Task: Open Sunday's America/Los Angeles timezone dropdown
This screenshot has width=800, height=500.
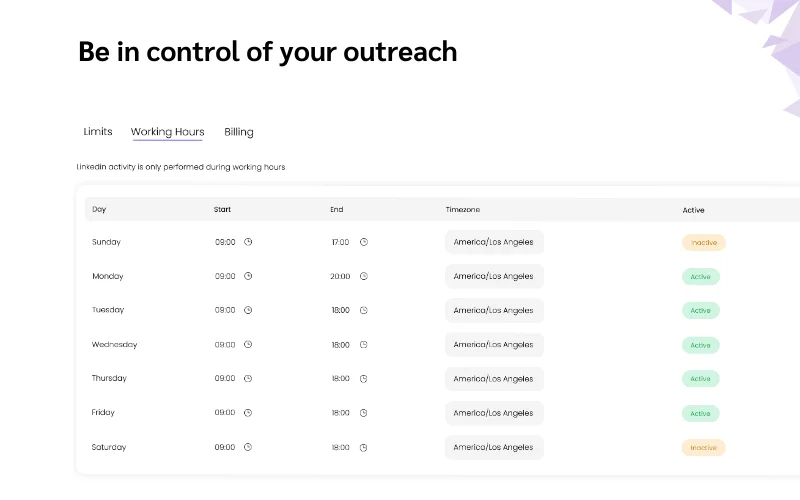Action: click(494, 242)
